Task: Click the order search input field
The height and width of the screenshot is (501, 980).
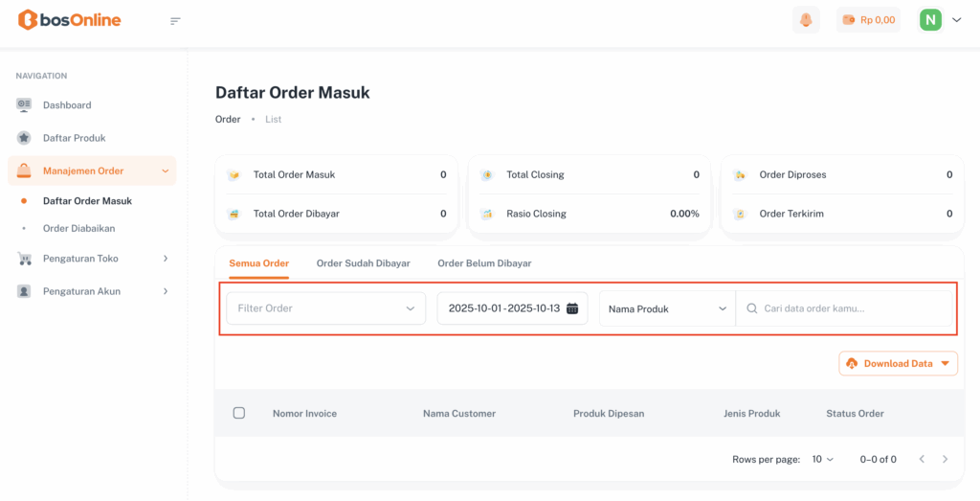Action: [852, 308]
